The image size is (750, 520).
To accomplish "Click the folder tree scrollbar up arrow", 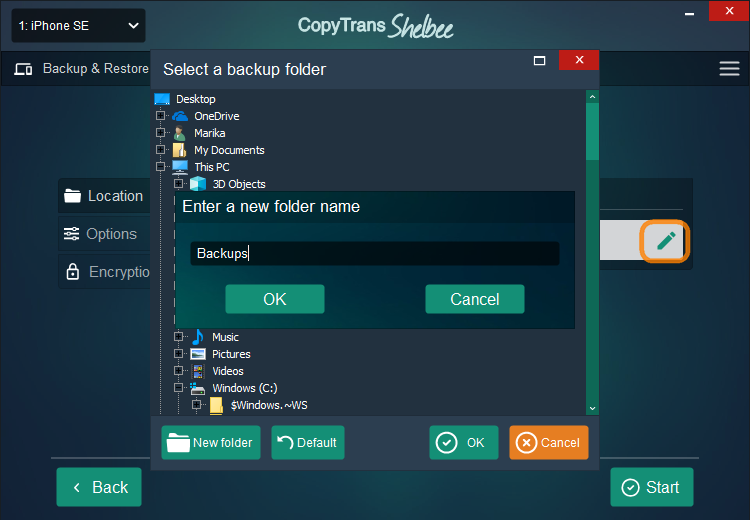I will coord(592,97).
